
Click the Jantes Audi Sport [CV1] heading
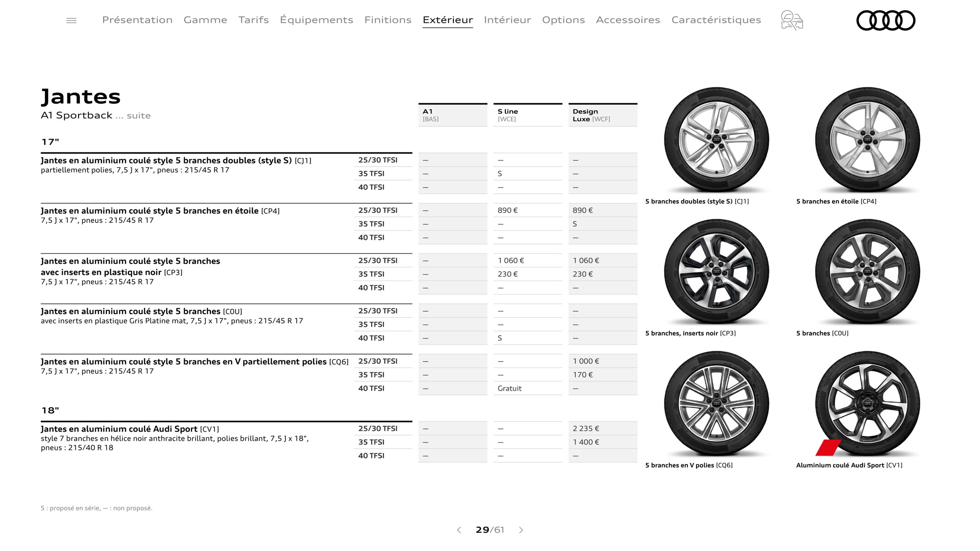click(130, 429)
